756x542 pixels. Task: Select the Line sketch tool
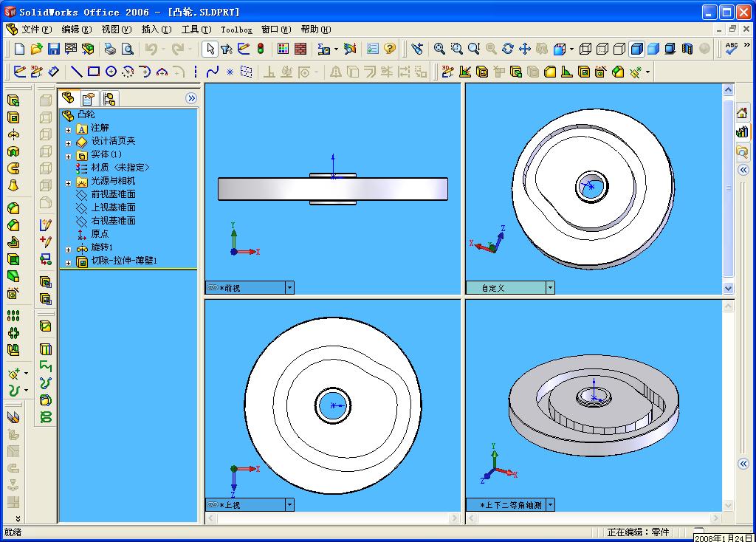point(77,72)
